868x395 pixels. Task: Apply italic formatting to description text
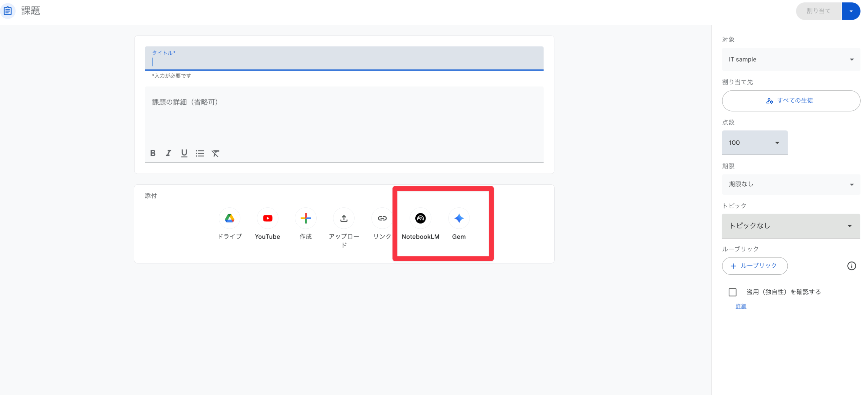(x=168, y=153)
